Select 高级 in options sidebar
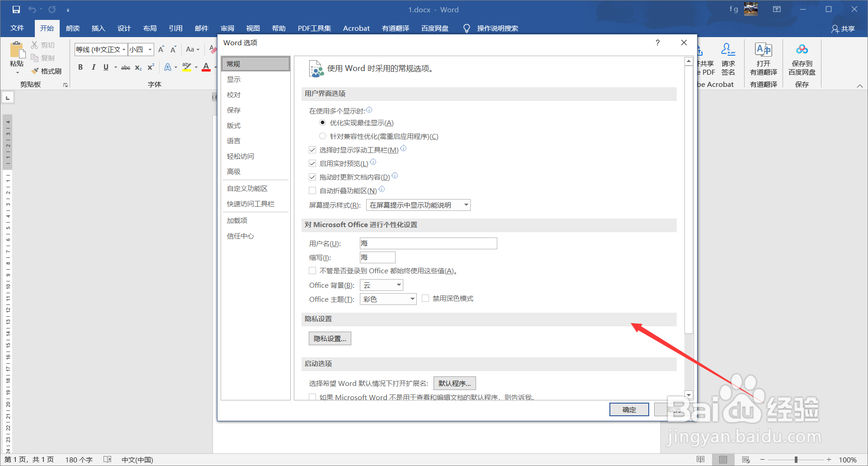This screenshot has width=868, height=466. click(x=255, y=171)
